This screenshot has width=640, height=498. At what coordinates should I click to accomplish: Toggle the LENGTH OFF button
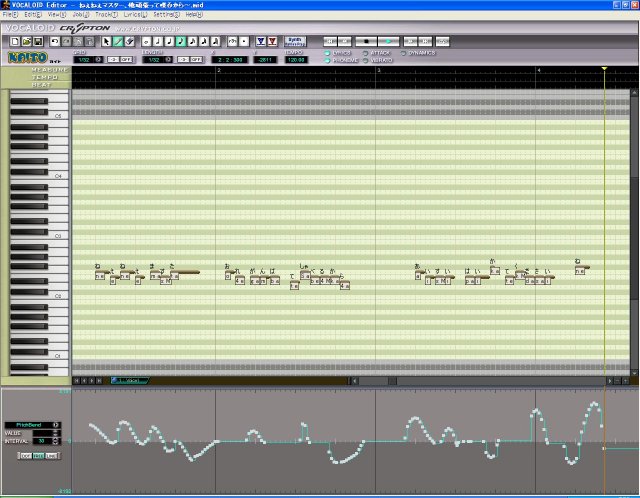click(196, 60)
